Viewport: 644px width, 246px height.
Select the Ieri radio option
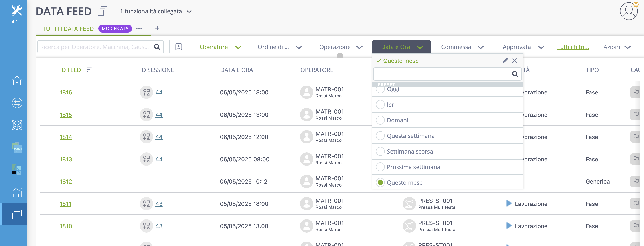point(380,104)
